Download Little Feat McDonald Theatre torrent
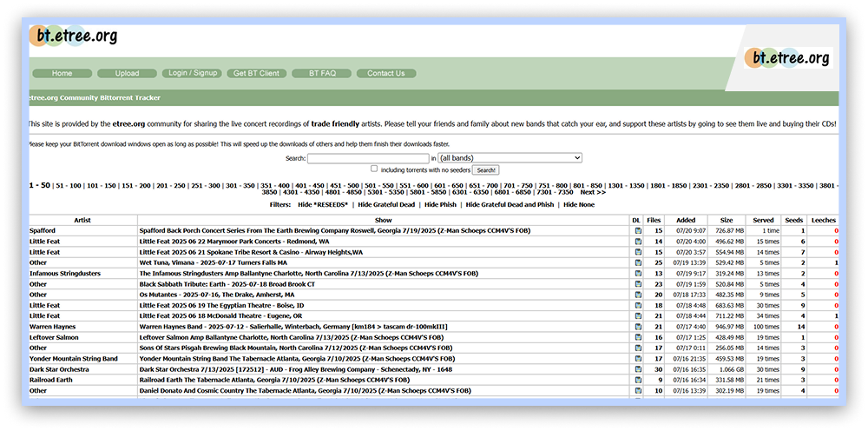868x431 pixels. [x=638, y=315]
